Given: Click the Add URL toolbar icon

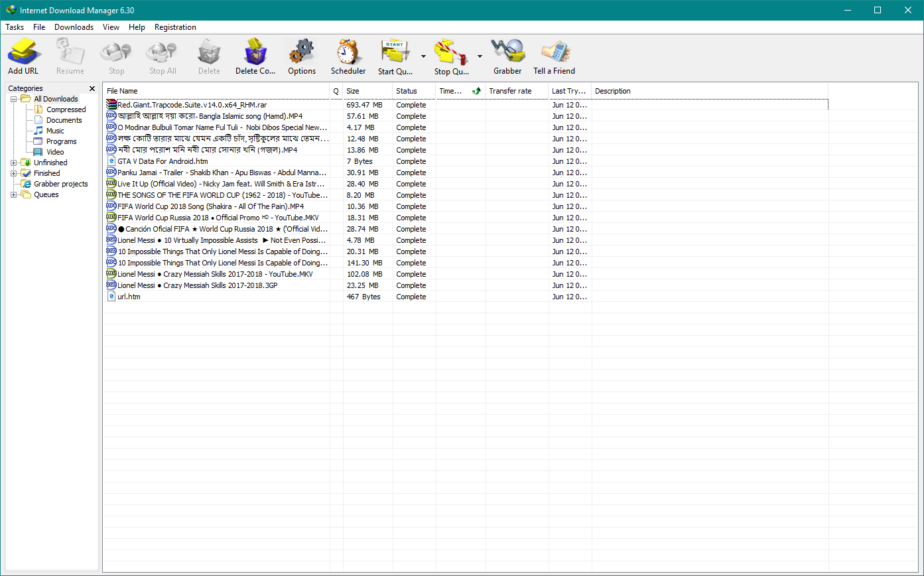Looking at the screenshot, I should (x=24, y=51).
